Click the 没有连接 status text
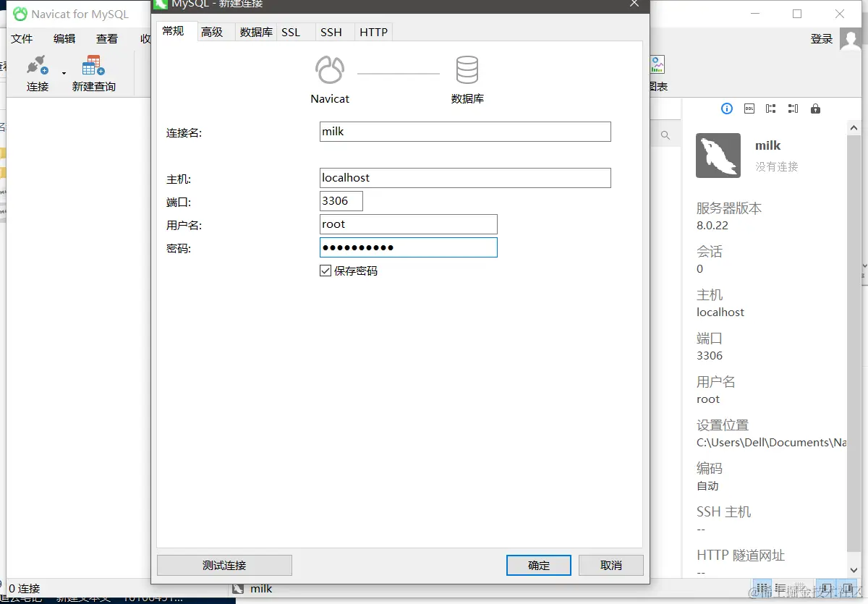The height and width of the screenshot is (604, 868). [x=777, y=166]
